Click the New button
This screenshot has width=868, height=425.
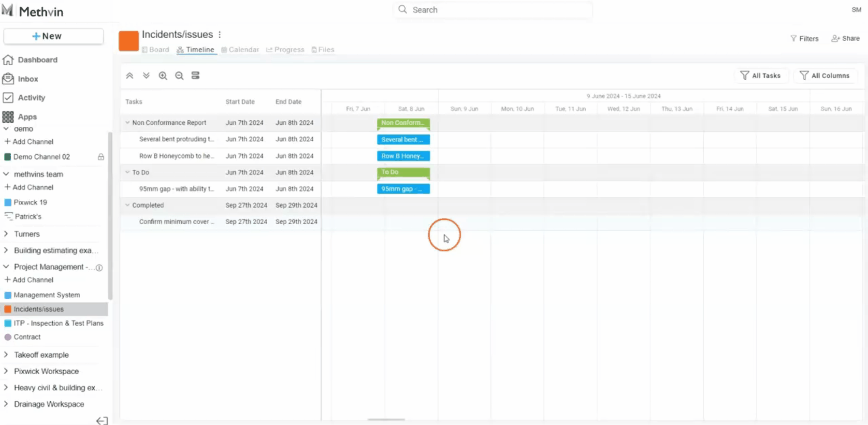53,36
